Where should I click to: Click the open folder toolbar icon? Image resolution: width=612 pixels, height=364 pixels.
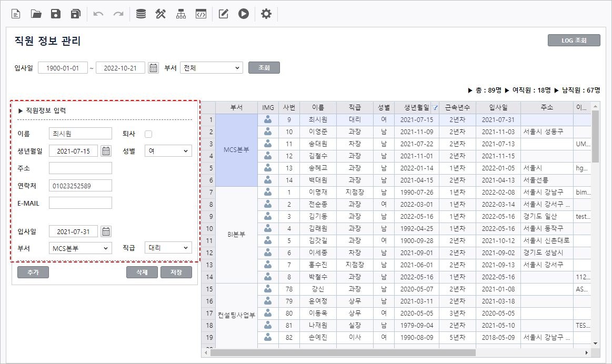(36, 14)
